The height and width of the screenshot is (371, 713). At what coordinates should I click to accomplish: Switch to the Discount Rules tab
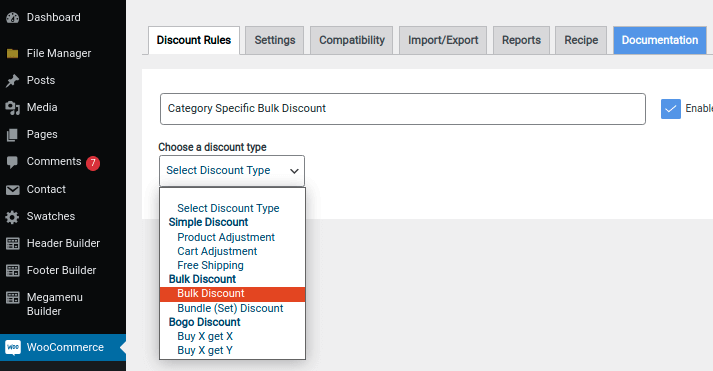click(194, 40)
